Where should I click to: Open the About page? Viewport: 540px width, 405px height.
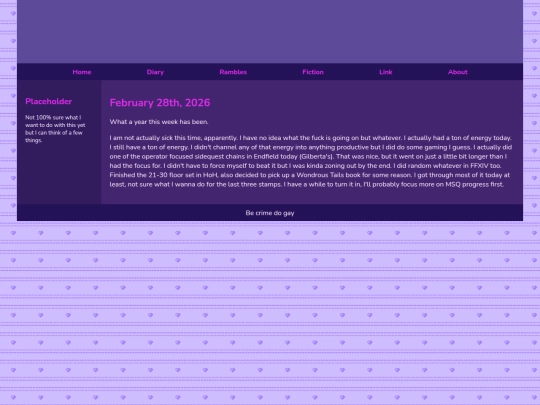click(x=458, y=72)
